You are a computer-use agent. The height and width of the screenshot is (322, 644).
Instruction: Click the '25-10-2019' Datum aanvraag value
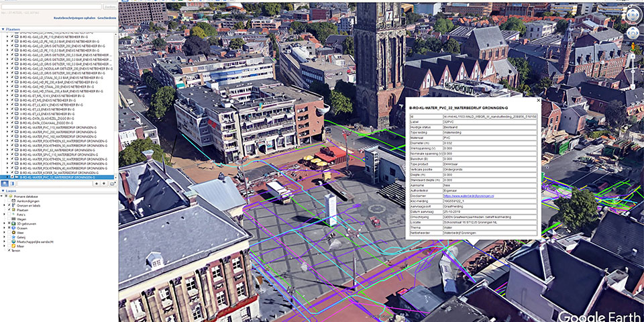pyautogui.click(x=451, y=211)
